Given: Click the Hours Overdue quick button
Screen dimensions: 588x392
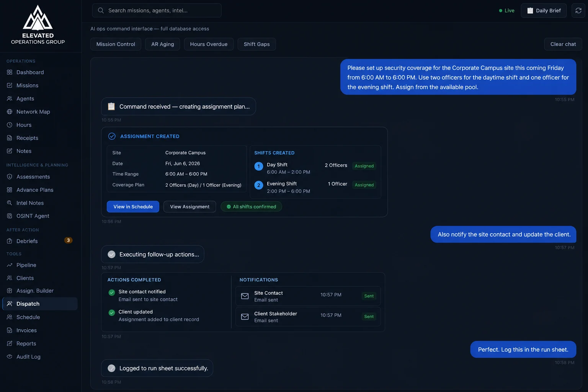Looking at the screenshot, I should coord(209,44).
